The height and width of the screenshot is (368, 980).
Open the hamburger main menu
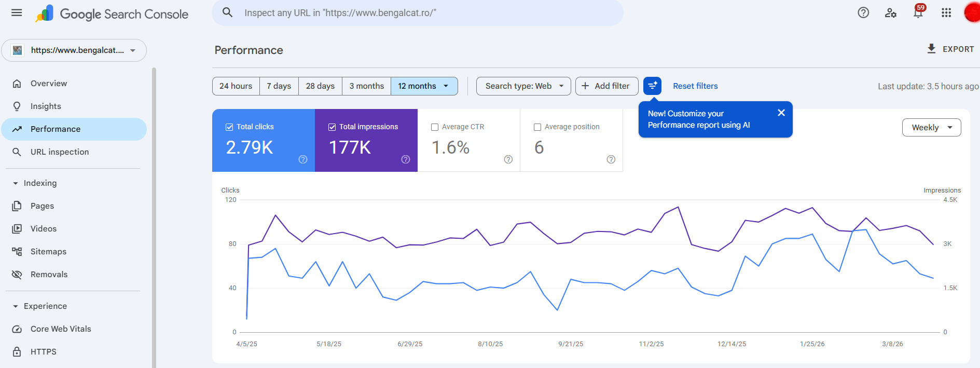pos(17,12)
